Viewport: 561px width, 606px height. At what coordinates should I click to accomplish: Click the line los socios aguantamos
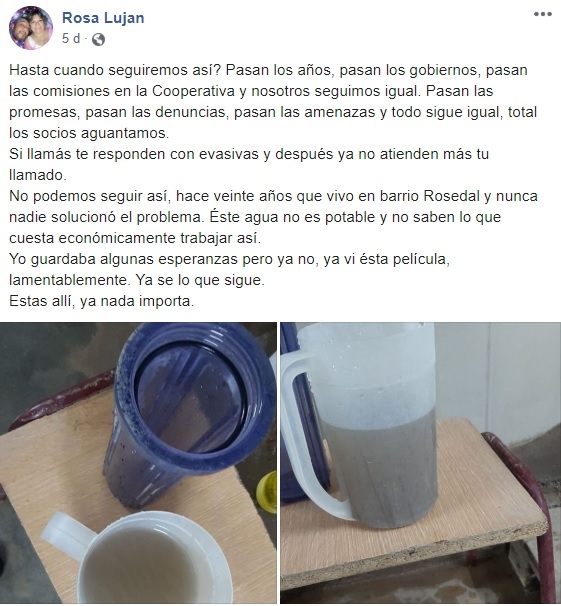[x=89, y=133]
